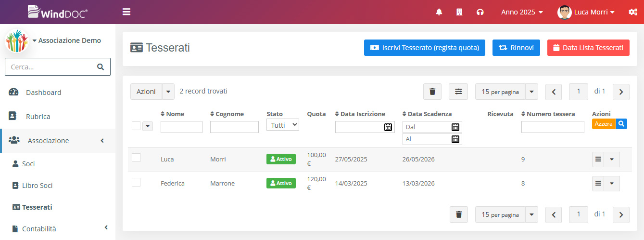Open Soci in the sidebar

tap(28, 164)
